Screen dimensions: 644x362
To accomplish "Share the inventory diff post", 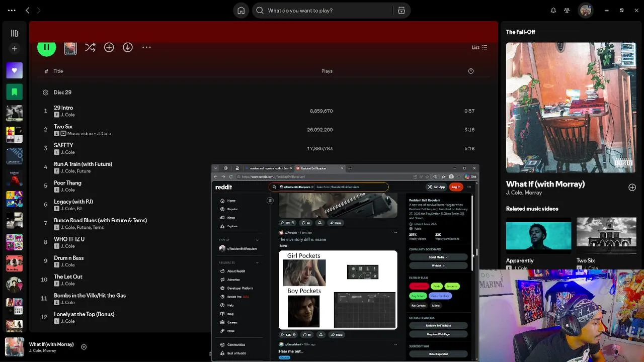I will pos(336,335).
